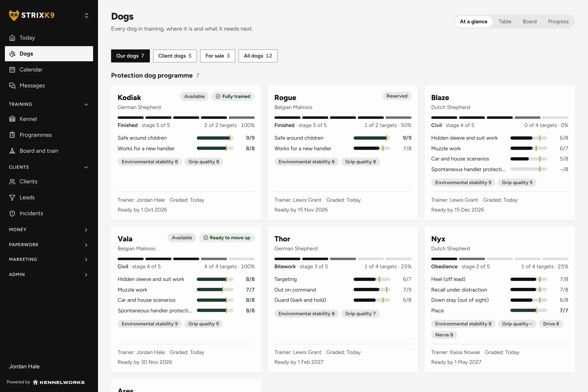
Task: Filter by Our dogs 7
Action: click(130, 56)
